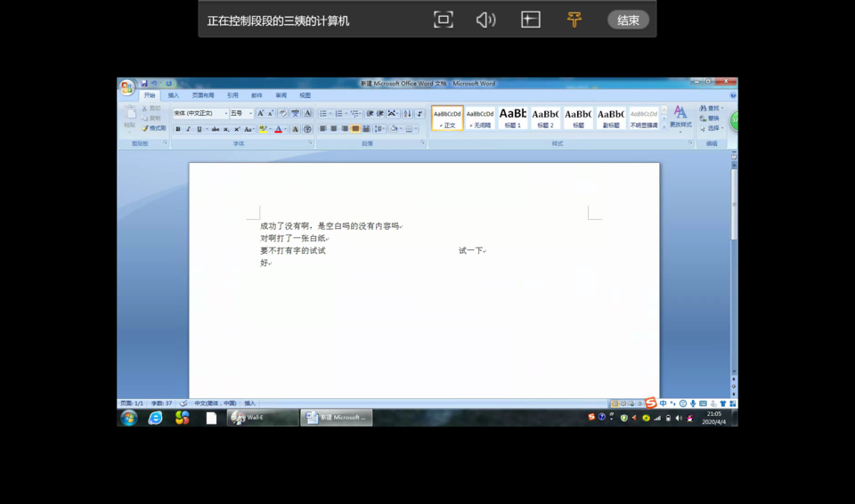Mute remote audio via speaker icon
This screenshot has width=855, height=504.
(485, 20)
